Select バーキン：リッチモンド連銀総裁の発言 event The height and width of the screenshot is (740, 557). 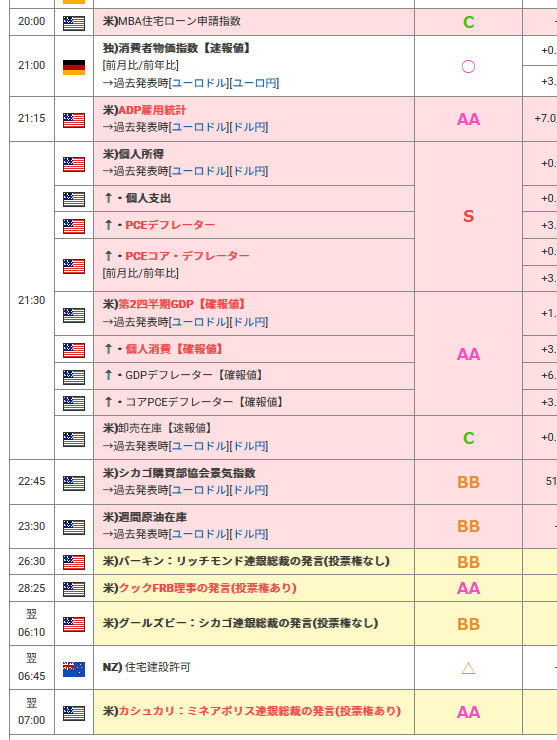[x=246, y=561]
